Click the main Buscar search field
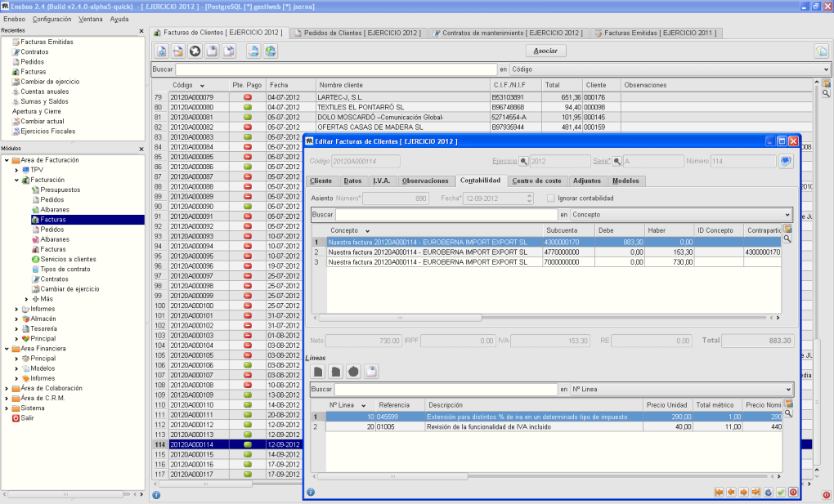Image resolution: width=834 pixels, height=504 pixels. tap(335, 69)
